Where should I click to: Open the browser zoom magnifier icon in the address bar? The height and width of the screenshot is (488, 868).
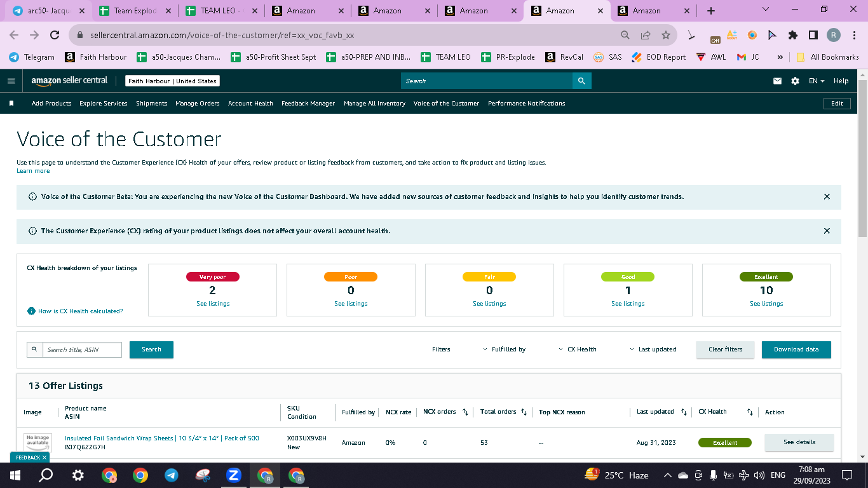click(625, 35)
